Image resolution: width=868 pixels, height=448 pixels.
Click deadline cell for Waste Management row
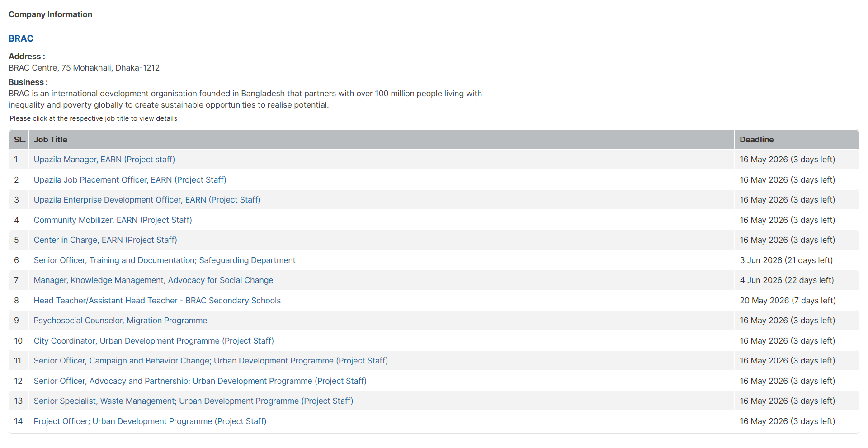[797, 401]
